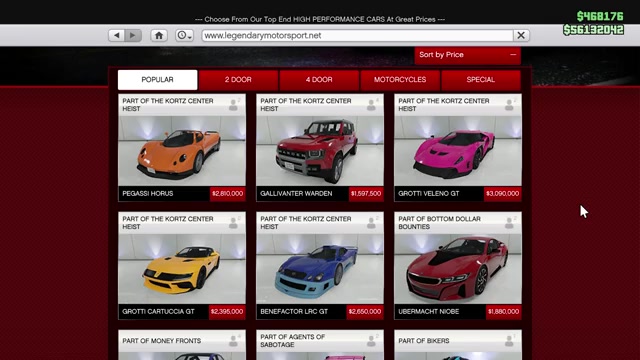
Task: Select the orange Pegassi Horus thumbnail
Action: 182,151
